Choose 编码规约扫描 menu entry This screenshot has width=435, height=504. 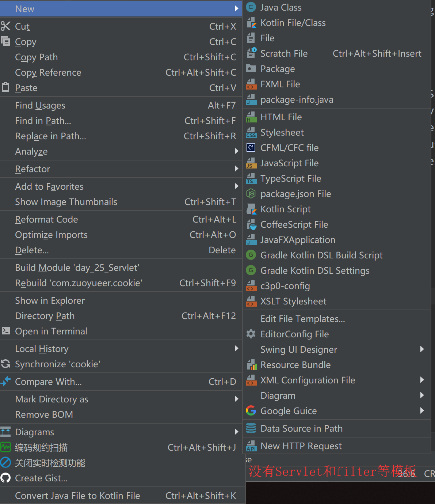coord(121,447)
